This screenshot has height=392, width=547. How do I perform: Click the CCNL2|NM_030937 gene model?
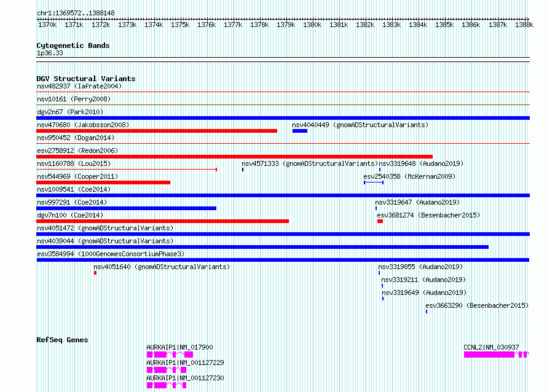tap(497, 355)
